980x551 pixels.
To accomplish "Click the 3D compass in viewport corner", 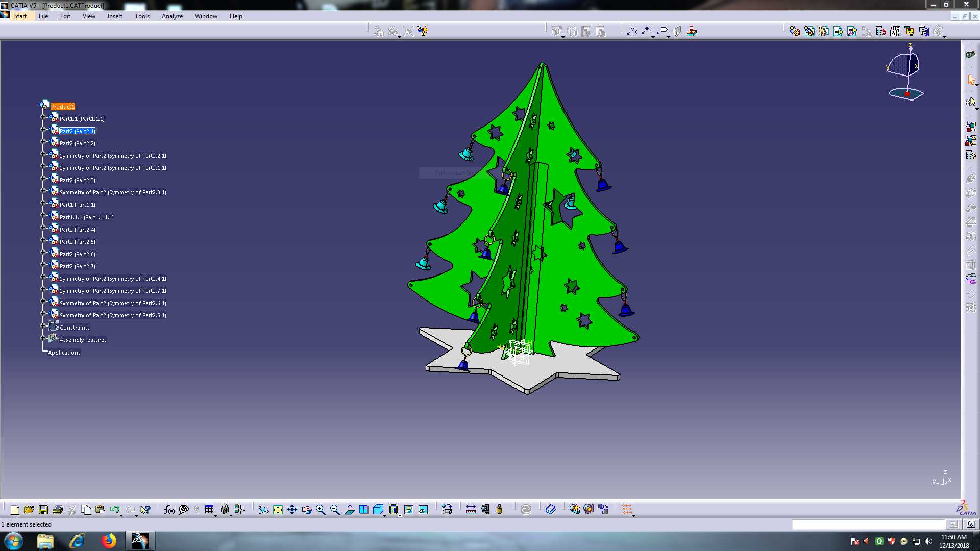I will 906,73.
